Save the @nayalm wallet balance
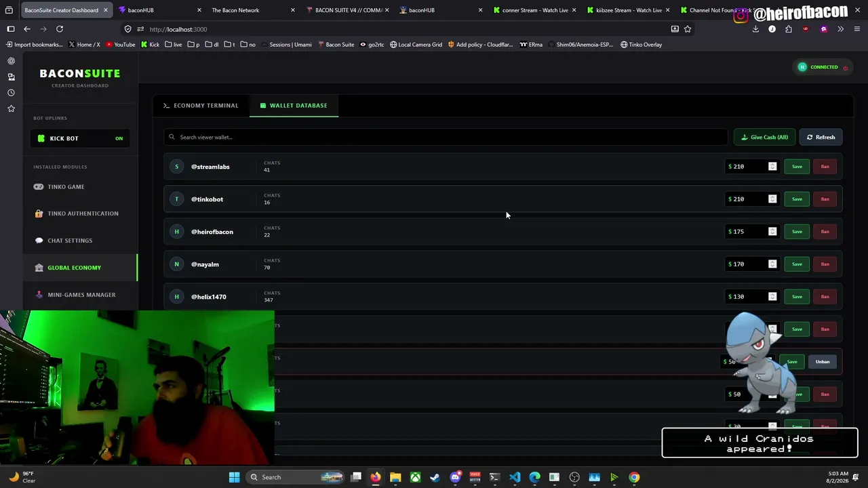The width and height of the screenshot is (868, 488). [x=797, y=264]
